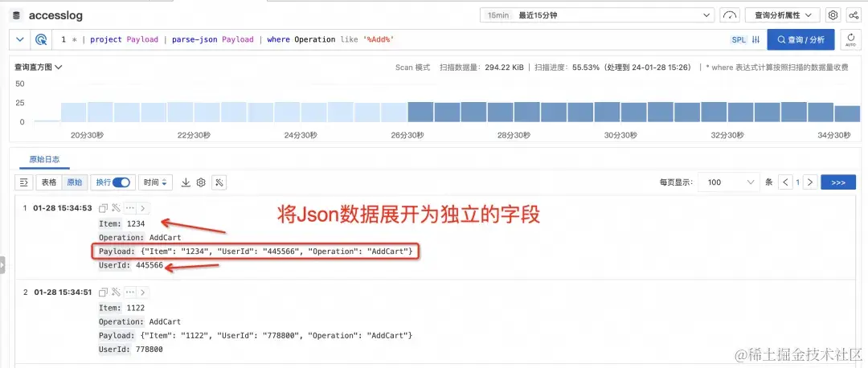Screen dimensions: 868x368
Task: Click the histogram bar above 22分30秒
Action: point(207,112)
